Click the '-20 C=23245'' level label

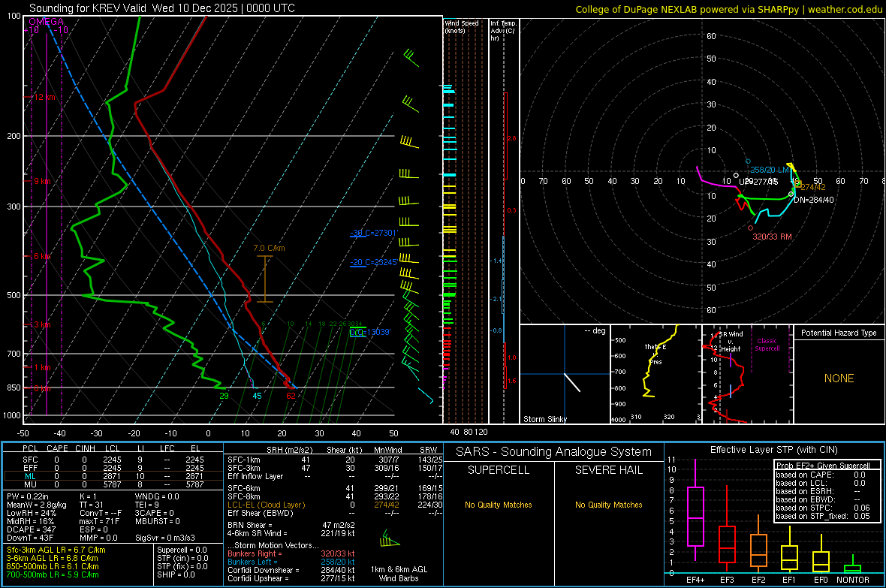[373, 262]
